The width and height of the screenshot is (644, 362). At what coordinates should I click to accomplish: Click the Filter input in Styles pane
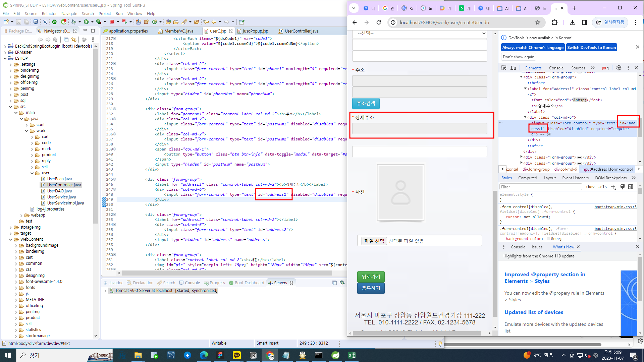pos(540,187)
